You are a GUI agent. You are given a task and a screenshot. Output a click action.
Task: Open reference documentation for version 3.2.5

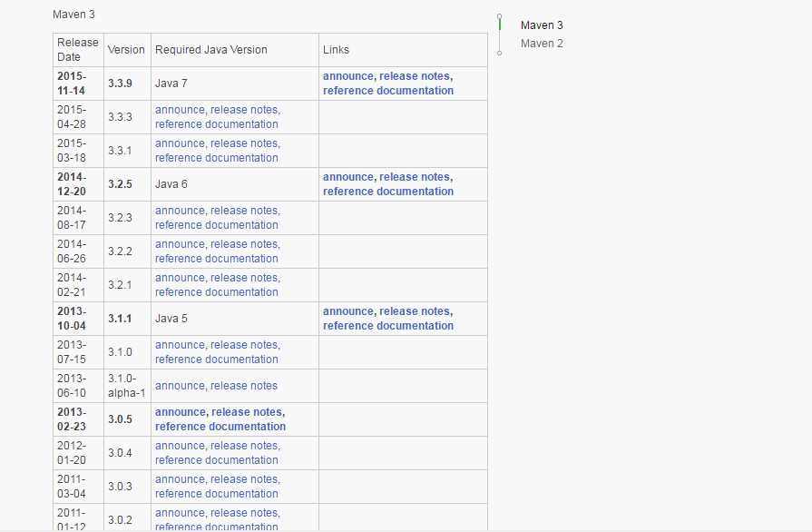pyautogui.click(x=388, y=192)
